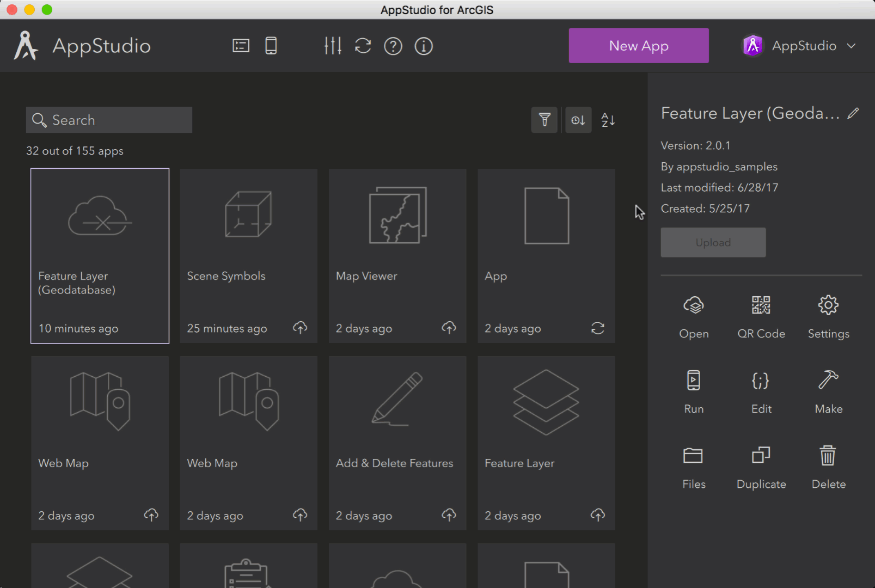Screen dimensions: 875x588
Task: Delete the selected app
Action: pos(828,467)
